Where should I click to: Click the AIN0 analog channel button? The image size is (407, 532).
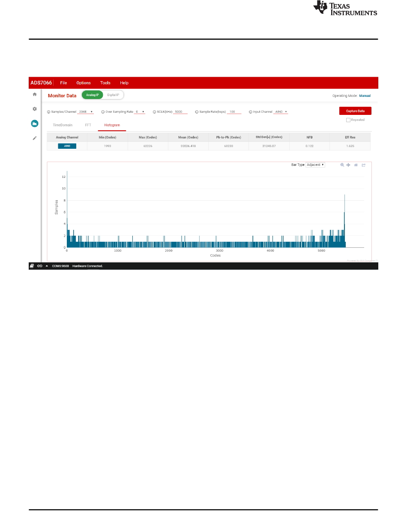click(x=67, y=146)
